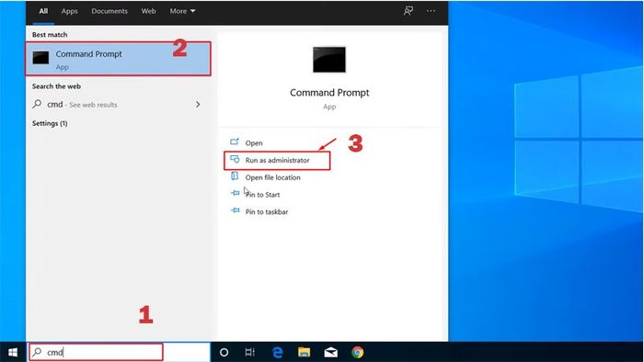
Task: Click the magnifier icon next to cmd web result
Action: [37, 104]
